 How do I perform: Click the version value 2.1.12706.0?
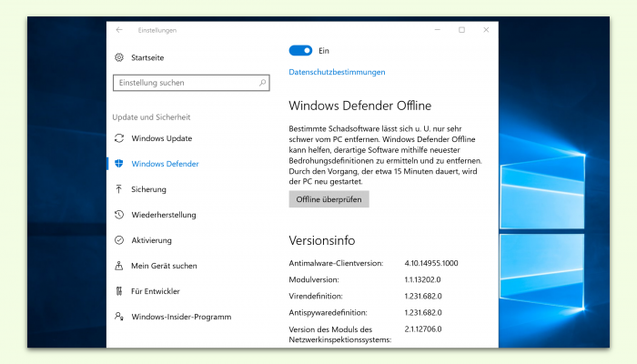click(x=423, y=329)
